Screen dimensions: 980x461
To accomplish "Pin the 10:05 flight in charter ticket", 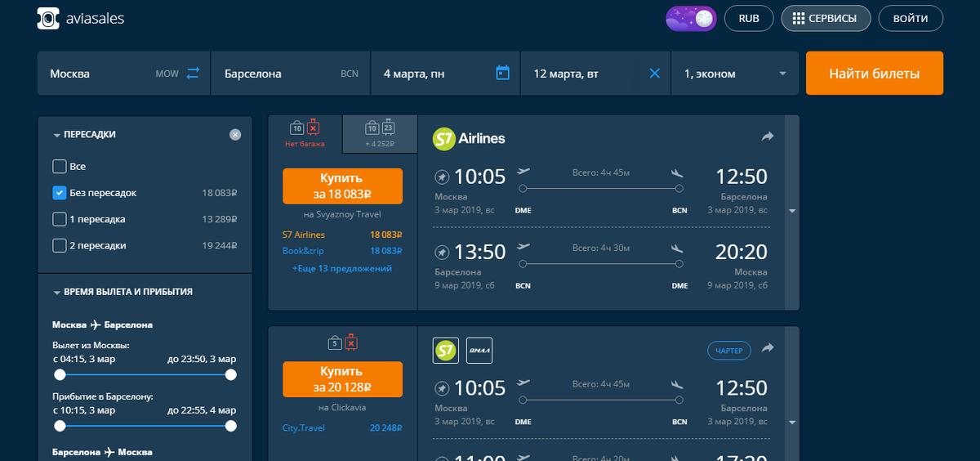I will click(441, 387).
